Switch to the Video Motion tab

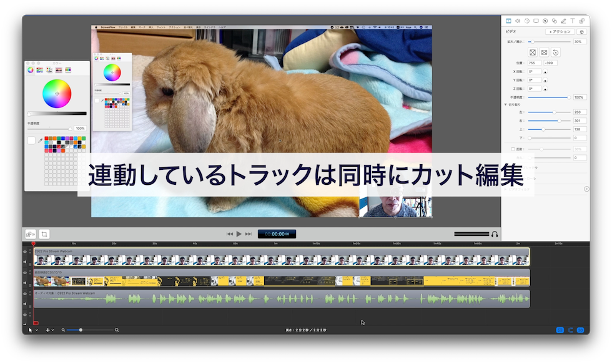click(526, 21)
